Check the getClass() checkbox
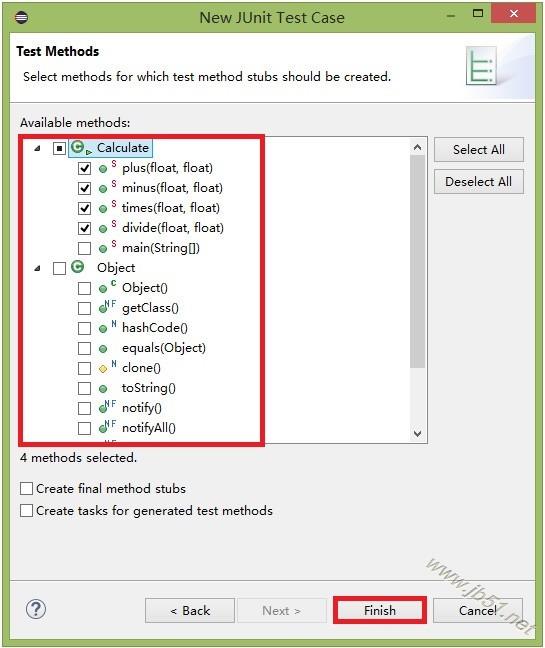This screenshot has height=648, width=545. point(84,308)
